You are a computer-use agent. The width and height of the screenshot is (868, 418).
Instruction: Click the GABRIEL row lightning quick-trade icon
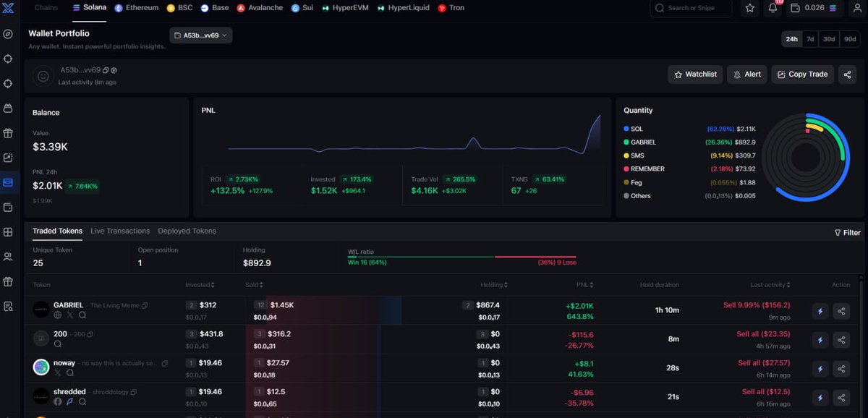click(820, 310)
